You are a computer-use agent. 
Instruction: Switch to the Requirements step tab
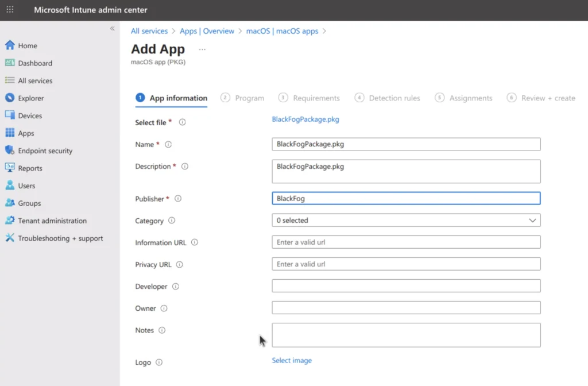point(309,98)
